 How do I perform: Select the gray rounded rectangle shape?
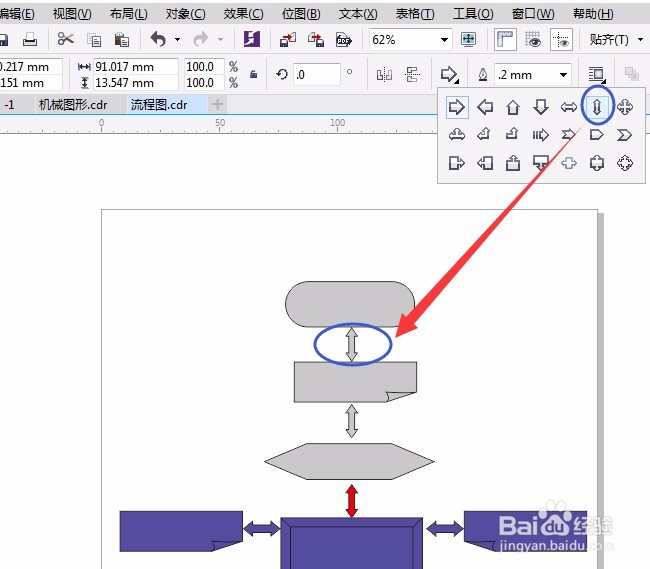(x=350, y=304)
